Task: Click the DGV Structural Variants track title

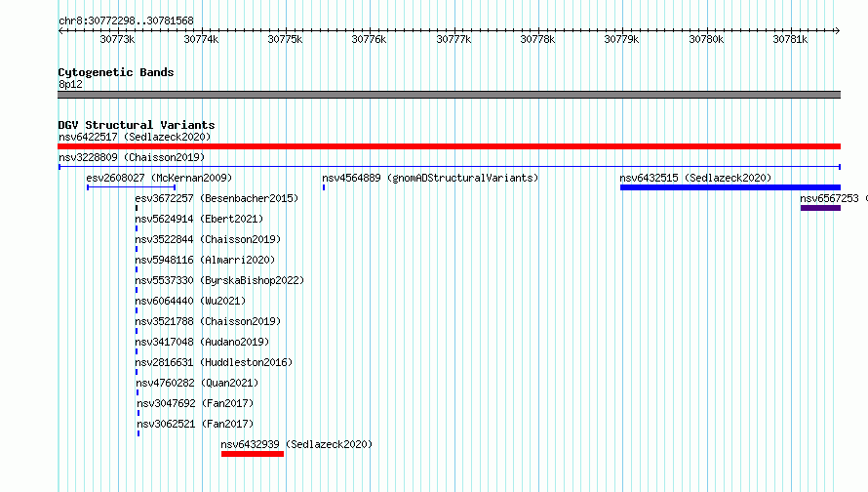Action: [x=137, y=125]
